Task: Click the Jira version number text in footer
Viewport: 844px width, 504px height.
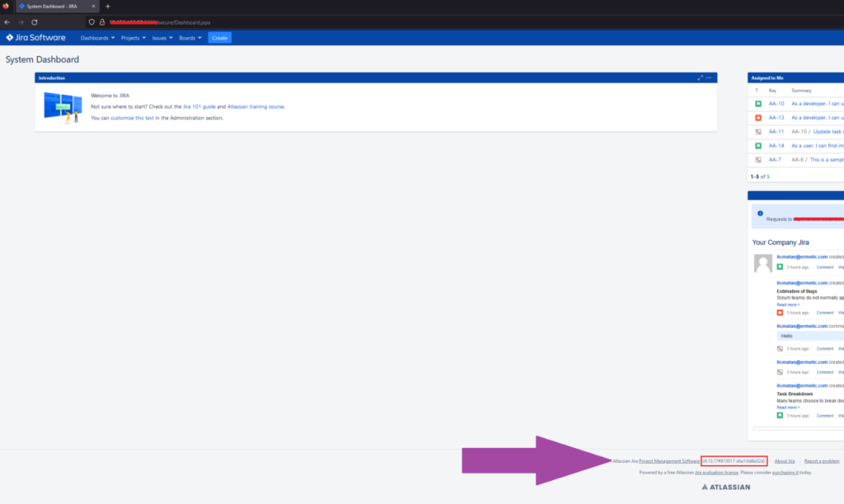Action: (x=734, y=461)
